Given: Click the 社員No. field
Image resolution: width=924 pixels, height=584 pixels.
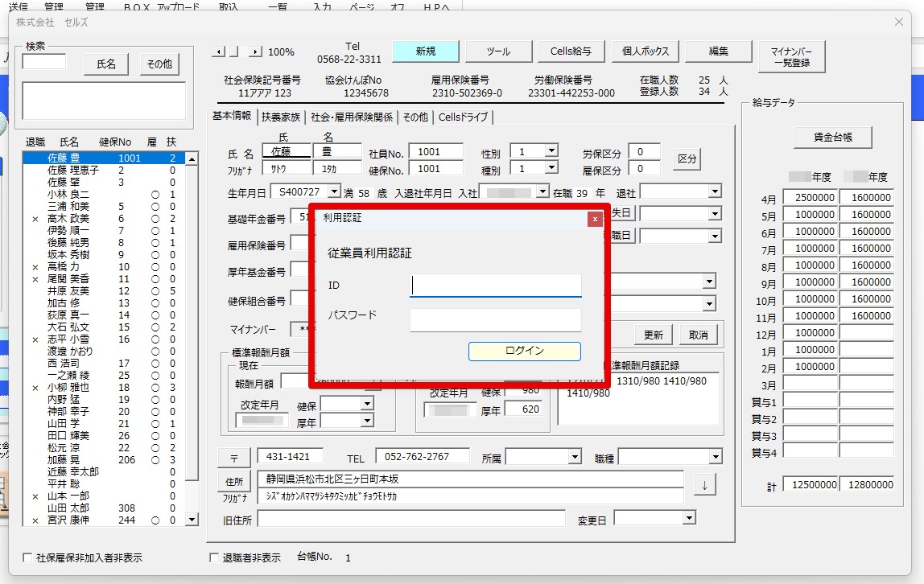Looking at the screenshot, I should (435, 152).
